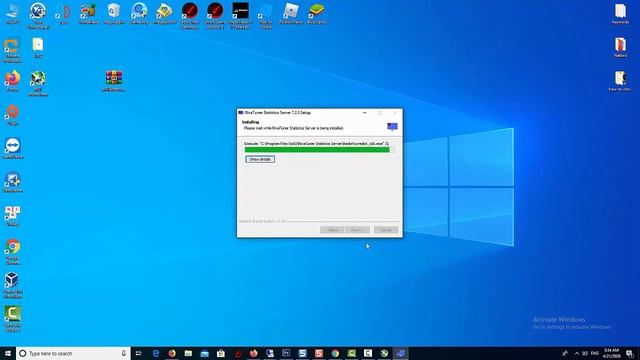Open the blue Q desktop shortcut
The height and width of the screenshot is (360, 640).
pos(139,13)
